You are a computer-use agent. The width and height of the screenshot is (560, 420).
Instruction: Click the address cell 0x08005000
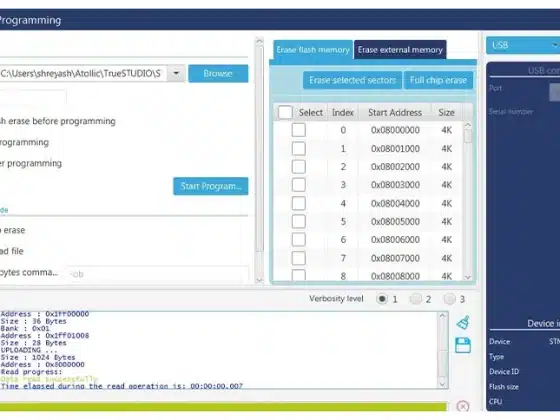(395, 221)
